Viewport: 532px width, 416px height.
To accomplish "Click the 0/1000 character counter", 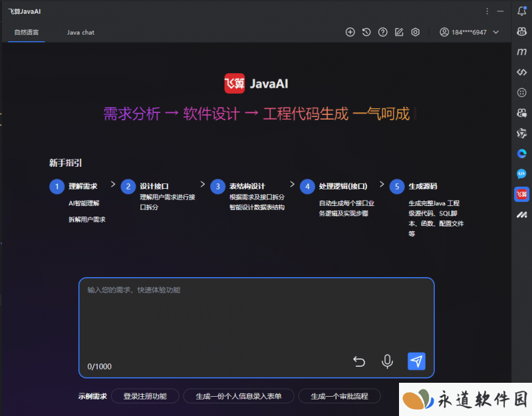I will [99, 367].
